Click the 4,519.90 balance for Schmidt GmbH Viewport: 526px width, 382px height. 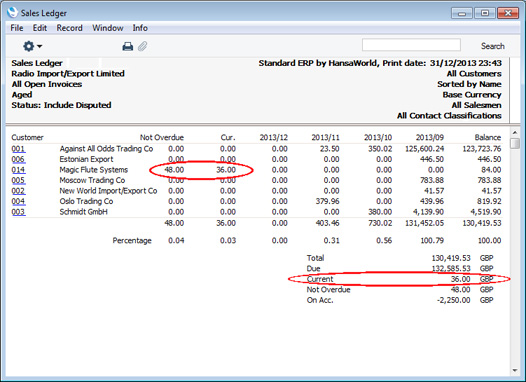pos(486,212)
